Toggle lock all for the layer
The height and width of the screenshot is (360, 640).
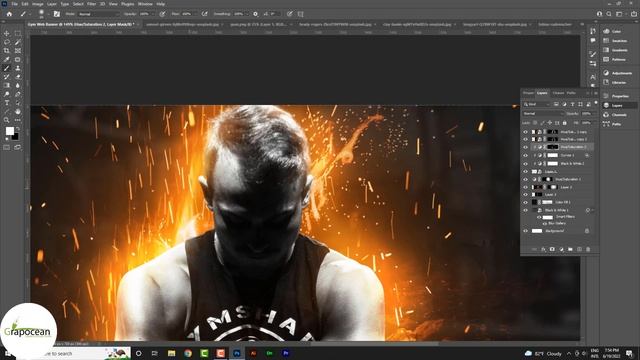point(564,123)
